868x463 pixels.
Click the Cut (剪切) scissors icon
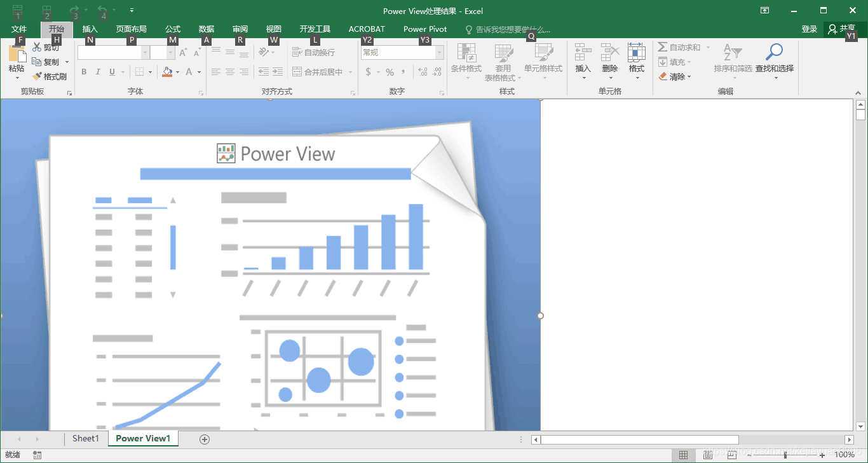pyautogui.click(x=37, y=48)
